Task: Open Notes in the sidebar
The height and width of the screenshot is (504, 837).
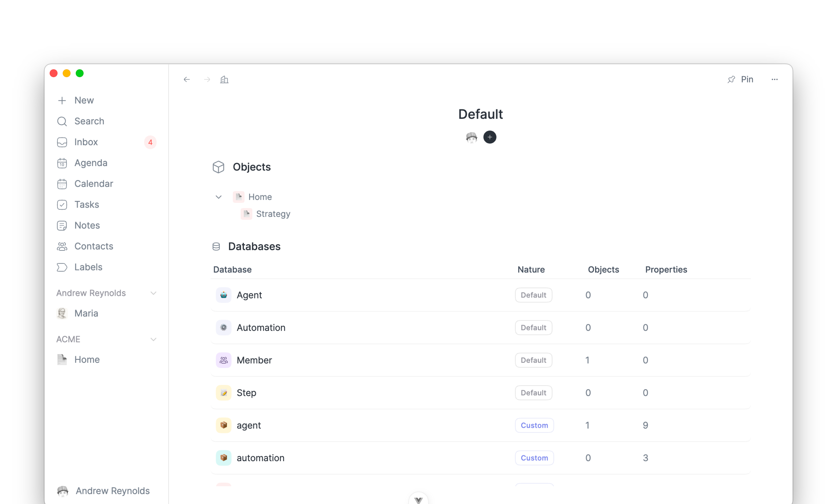Action: click(x=87, y=226)
